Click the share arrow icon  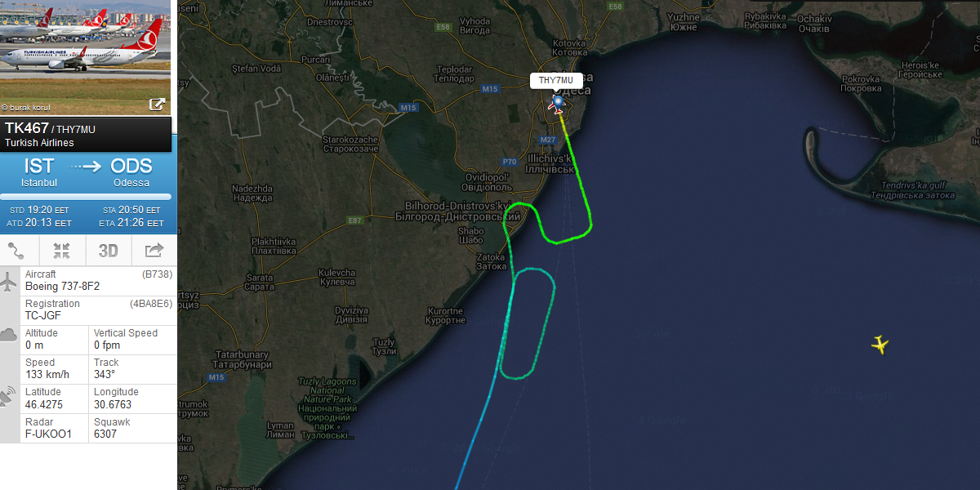tap(154, 251)
